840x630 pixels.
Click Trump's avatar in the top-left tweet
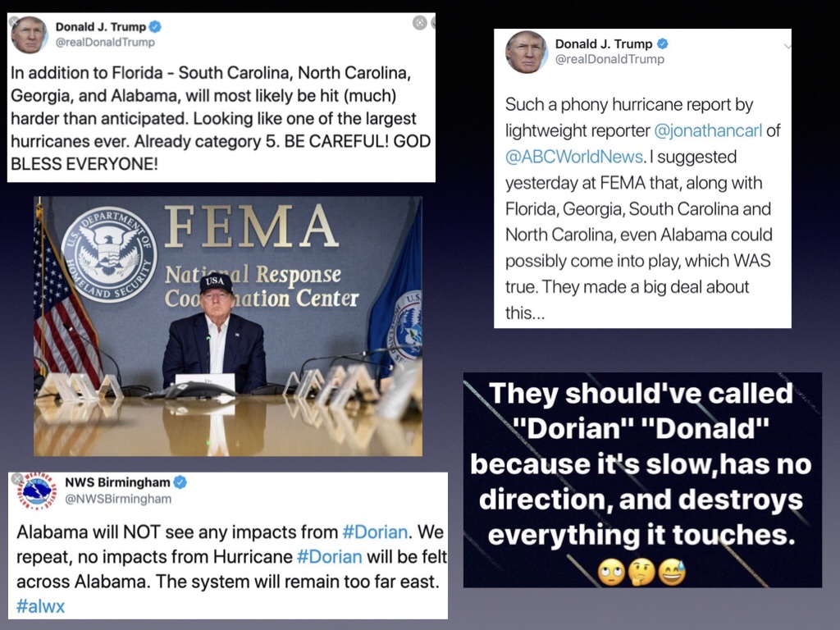(x=29, y=34)
